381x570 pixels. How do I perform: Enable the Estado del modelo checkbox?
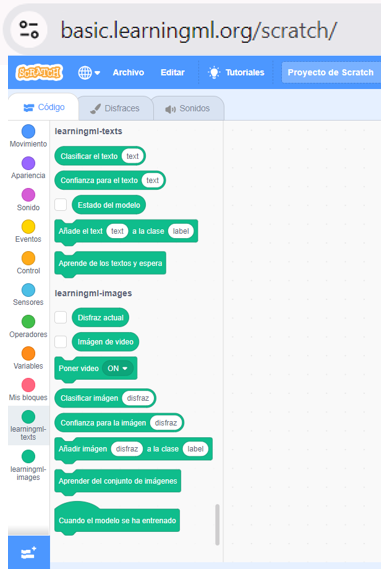coord(61,205)
